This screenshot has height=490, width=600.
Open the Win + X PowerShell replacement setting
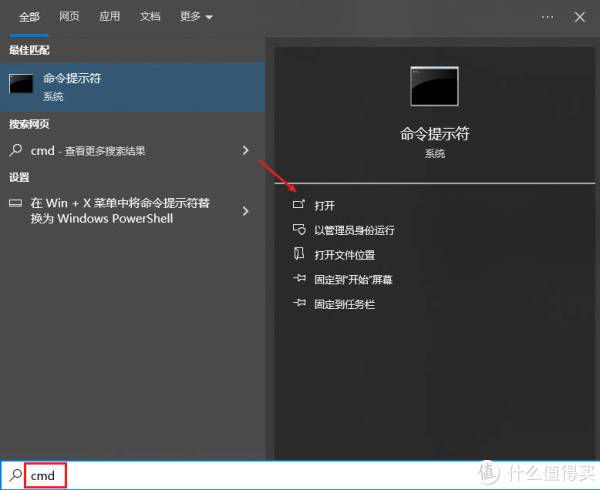pyautogui.click(x=115, y=210)
